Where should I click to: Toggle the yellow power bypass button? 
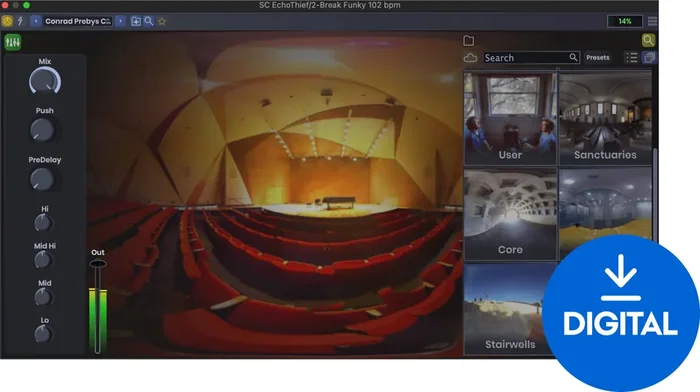pyautogui.click(x=7, y=21)
